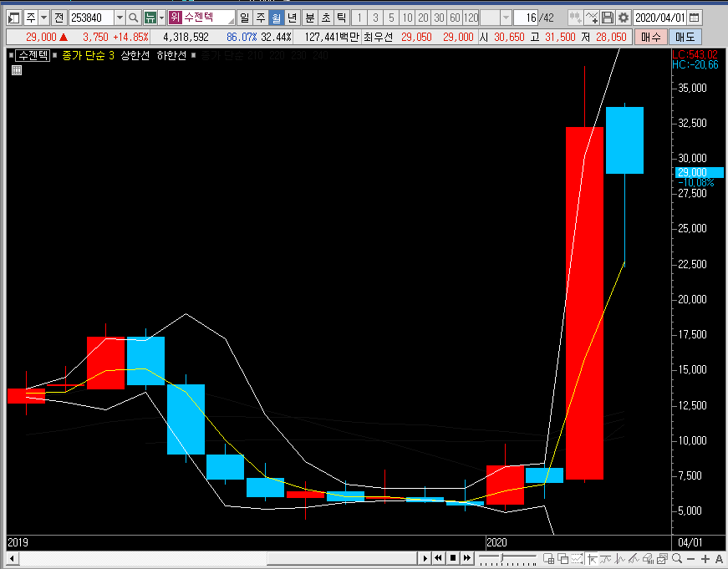The height and width of the screenshot is (569, 728).
Task: Open the dropdown arrow beside the 뉴 icon
Action: coord(161,18)
